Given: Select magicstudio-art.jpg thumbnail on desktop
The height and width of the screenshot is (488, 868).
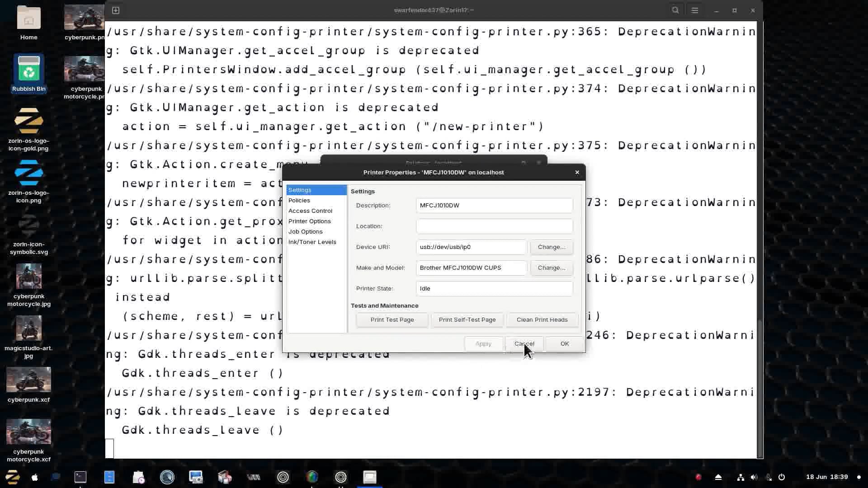Looking at the screenshot, I should point(28,337).
